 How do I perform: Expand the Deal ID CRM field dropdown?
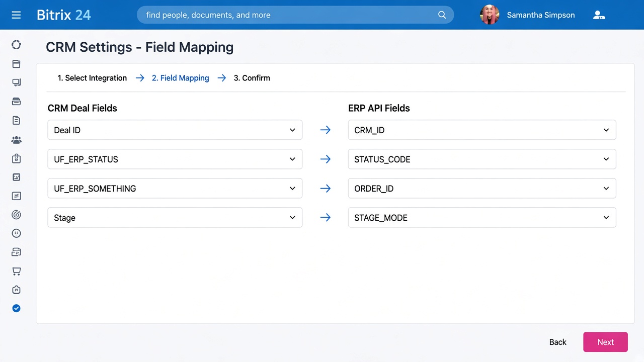coord(175,130)
